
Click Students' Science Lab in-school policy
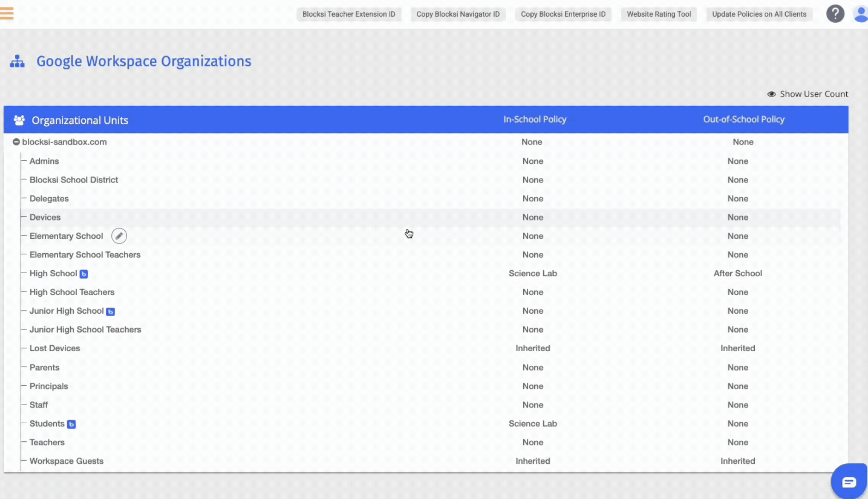point(533,424)
